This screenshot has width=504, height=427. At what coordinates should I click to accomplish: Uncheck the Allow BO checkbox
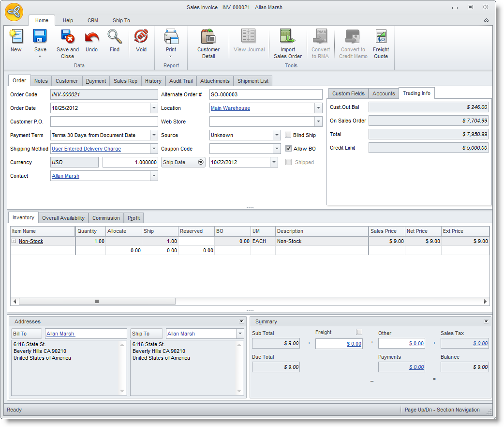[x=288, y=149]
